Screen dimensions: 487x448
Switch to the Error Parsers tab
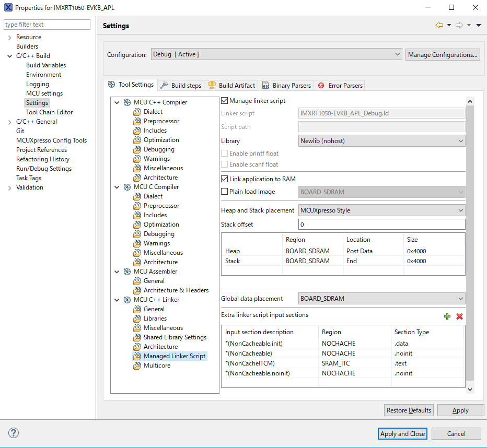tap(340, 85)
